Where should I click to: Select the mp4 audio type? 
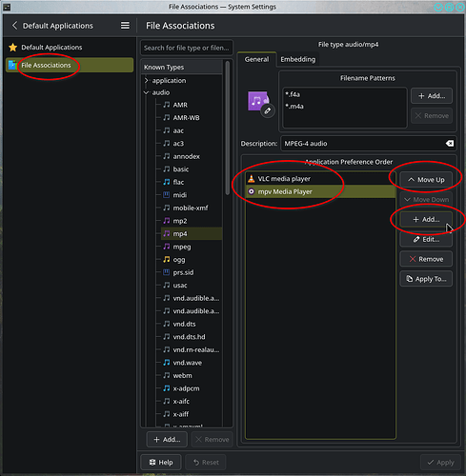(192, 233)
